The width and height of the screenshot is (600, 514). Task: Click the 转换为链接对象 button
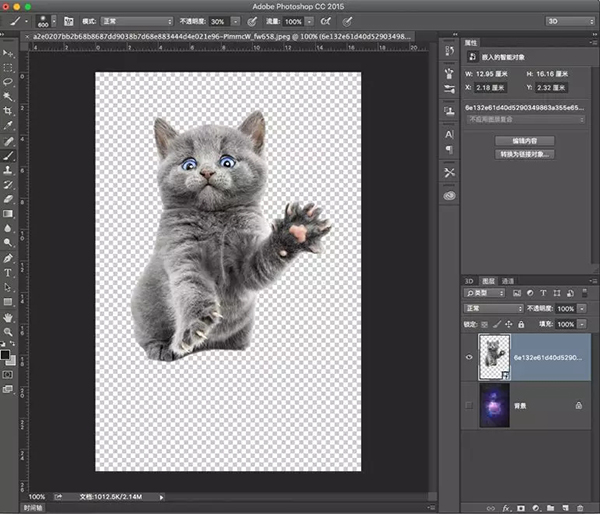click(525, 155)
